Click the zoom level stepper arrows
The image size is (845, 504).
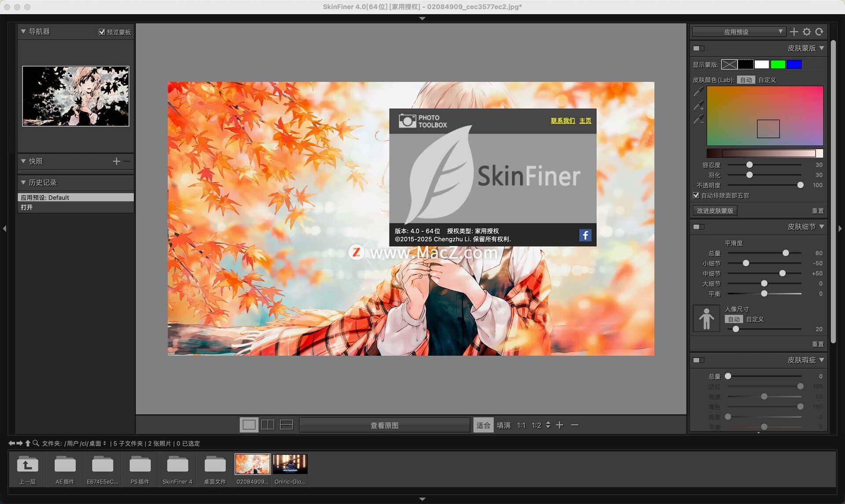(548, 425)
